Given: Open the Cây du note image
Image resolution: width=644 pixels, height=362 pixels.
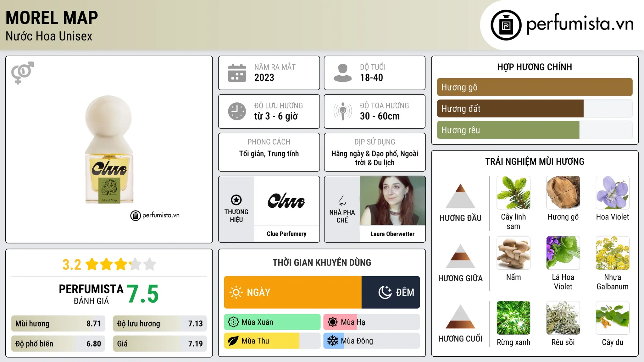Looking at the screenshot, I should pos(613,318).
